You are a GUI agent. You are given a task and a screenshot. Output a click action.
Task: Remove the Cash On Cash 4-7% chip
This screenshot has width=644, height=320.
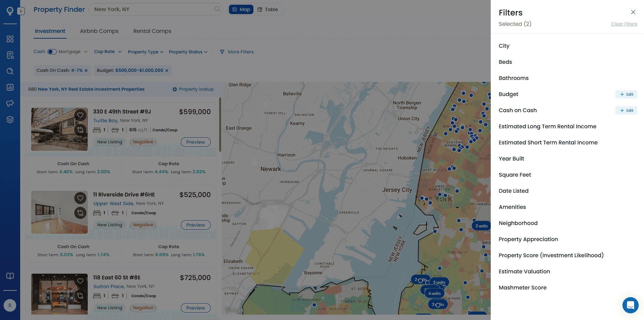pos(86,71)
